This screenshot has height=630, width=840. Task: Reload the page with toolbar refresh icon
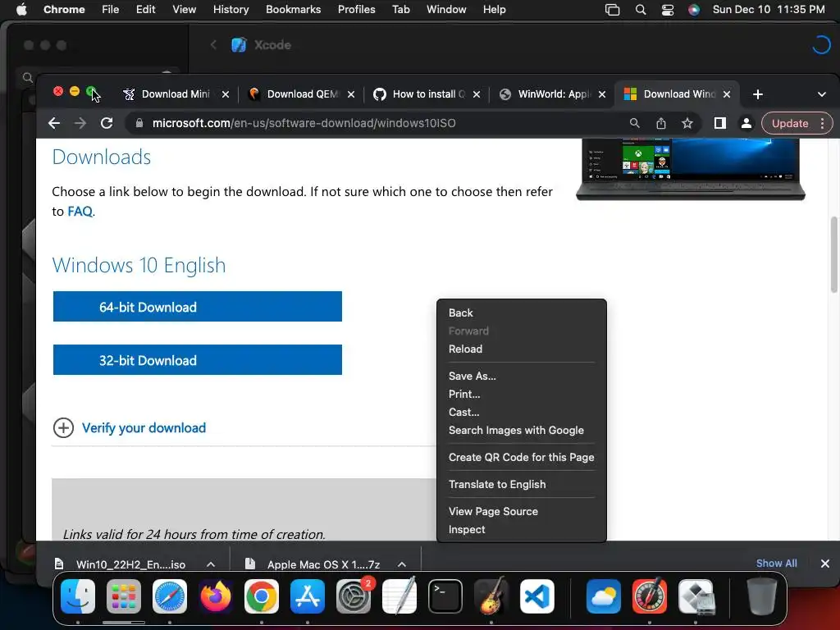[x=107, y=123]
